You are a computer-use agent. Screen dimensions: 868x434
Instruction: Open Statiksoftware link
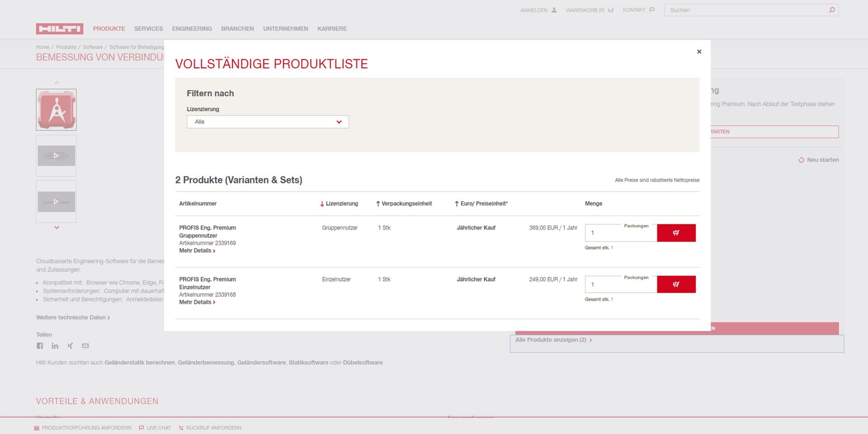pyautogui.click(x=308, y=363)
